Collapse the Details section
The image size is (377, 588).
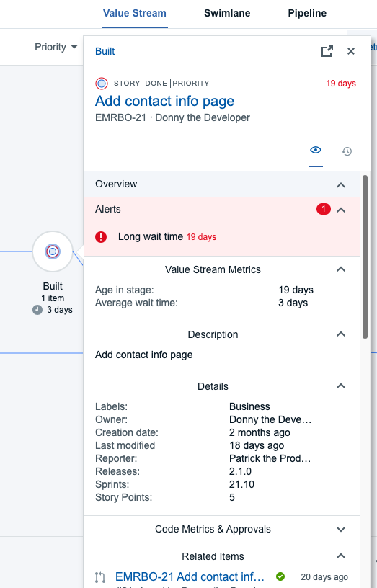341,386
